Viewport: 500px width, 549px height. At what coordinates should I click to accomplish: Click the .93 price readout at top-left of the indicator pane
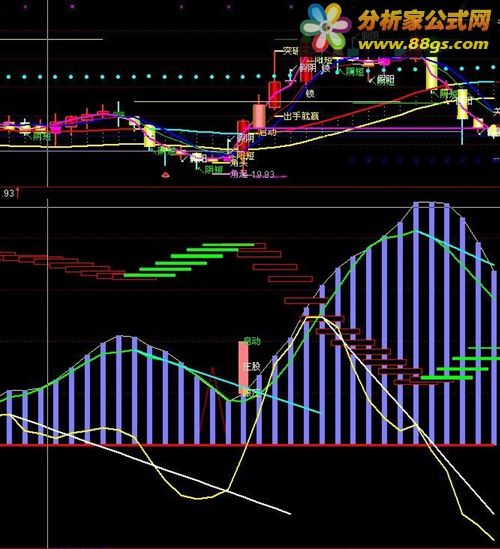click(x=7, y=193)
